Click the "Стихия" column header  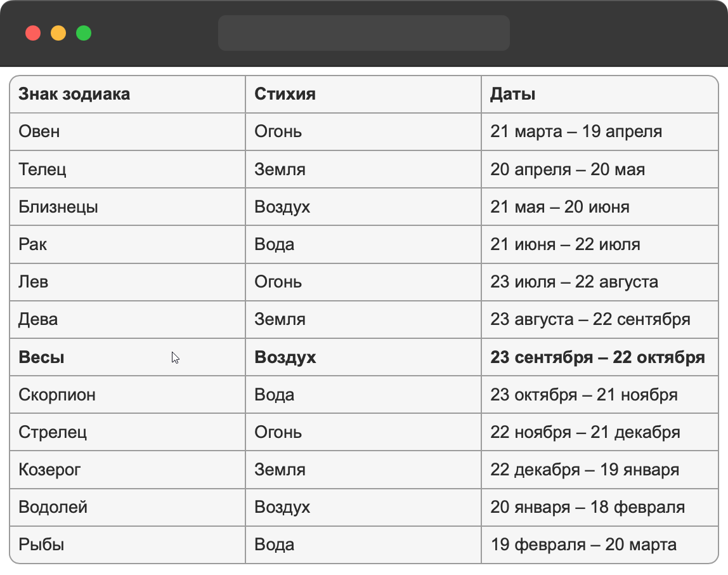[x=285, y=94]
